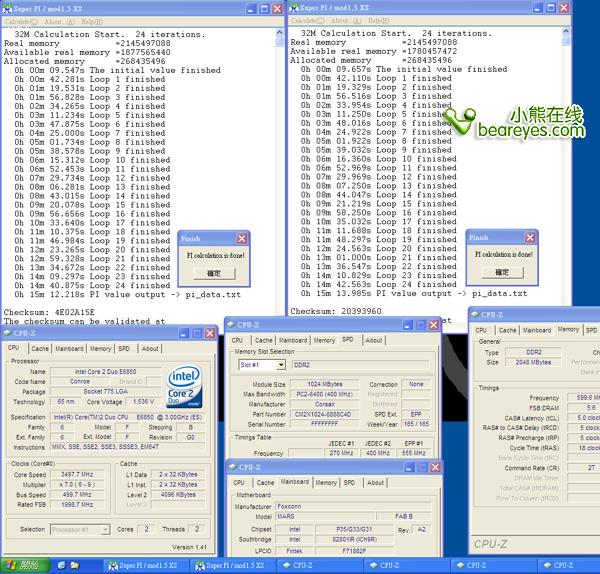
Task: Click the Core Voltage value 1.536 V
Action: (143, 402)
